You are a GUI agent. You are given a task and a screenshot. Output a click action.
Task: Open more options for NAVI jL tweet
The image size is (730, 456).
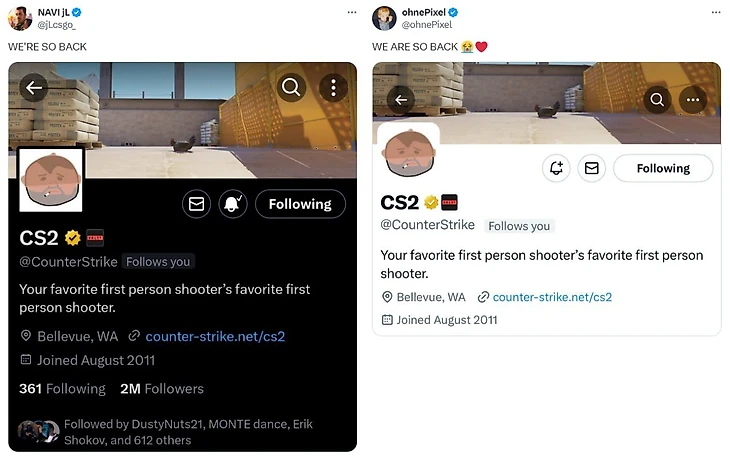(x=352, y=12)
